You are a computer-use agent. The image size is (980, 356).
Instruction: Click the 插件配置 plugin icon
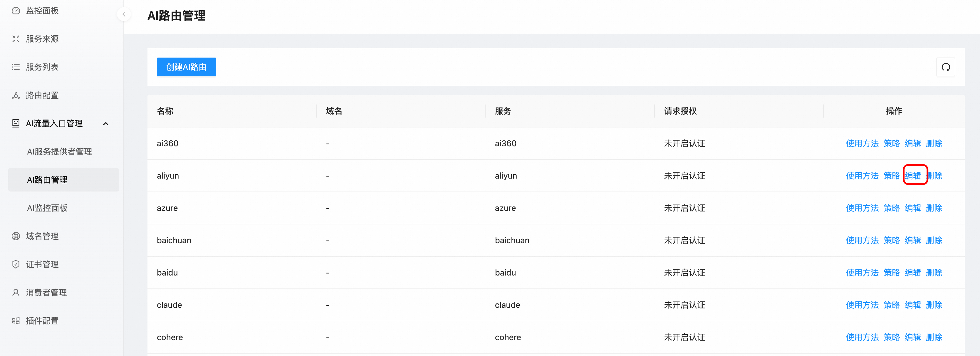[x=16, y=321]
